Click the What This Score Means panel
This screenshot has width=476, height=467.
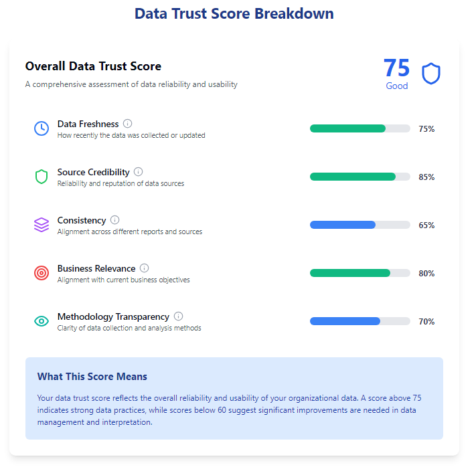tap(234, 398)
